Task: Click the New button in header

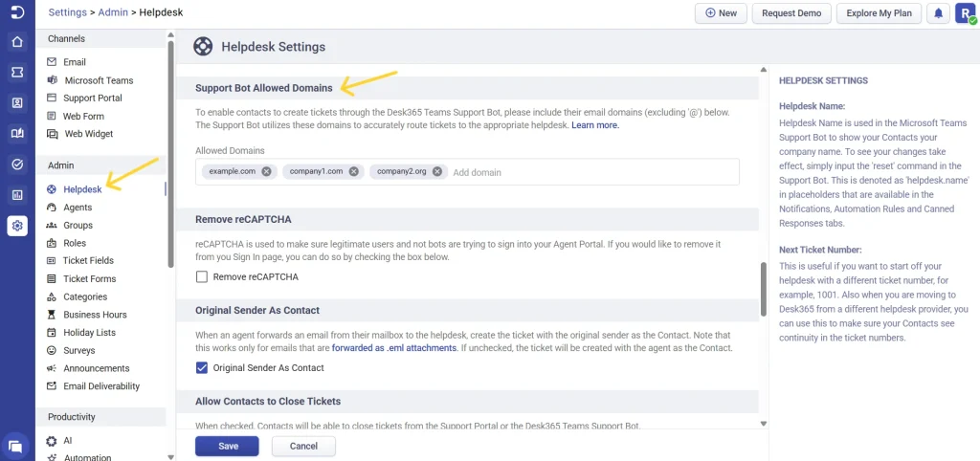Action: tap(721, 13)
